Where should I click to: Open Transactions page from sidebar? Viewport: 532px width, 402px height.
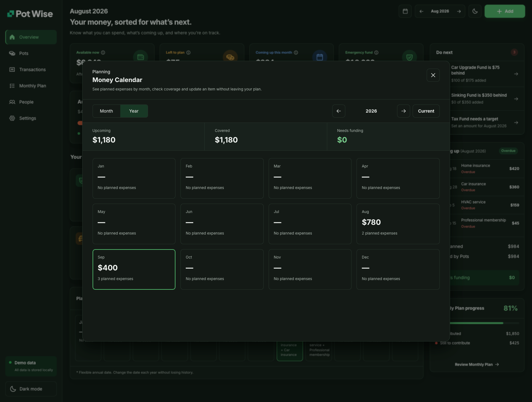click(x=31, y=70)
